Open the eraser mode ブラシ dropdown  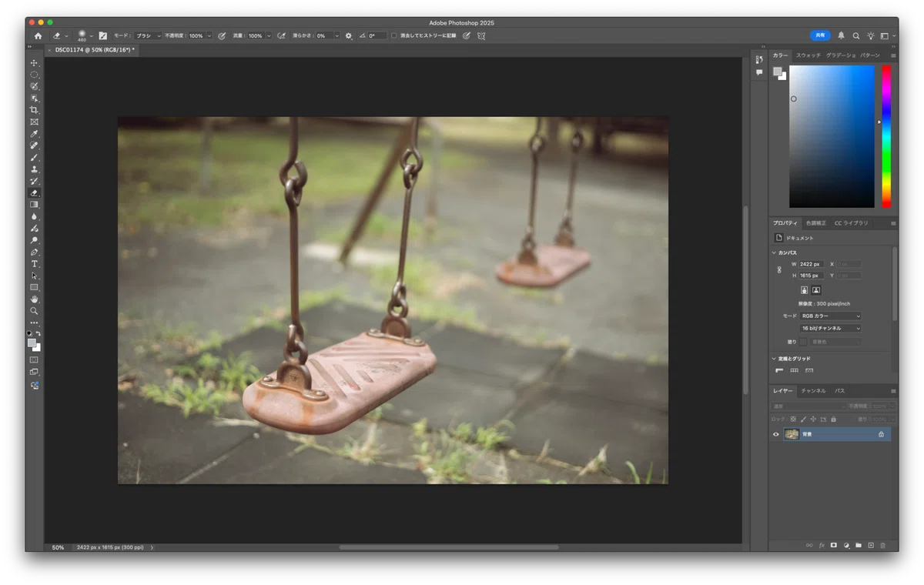148,35
